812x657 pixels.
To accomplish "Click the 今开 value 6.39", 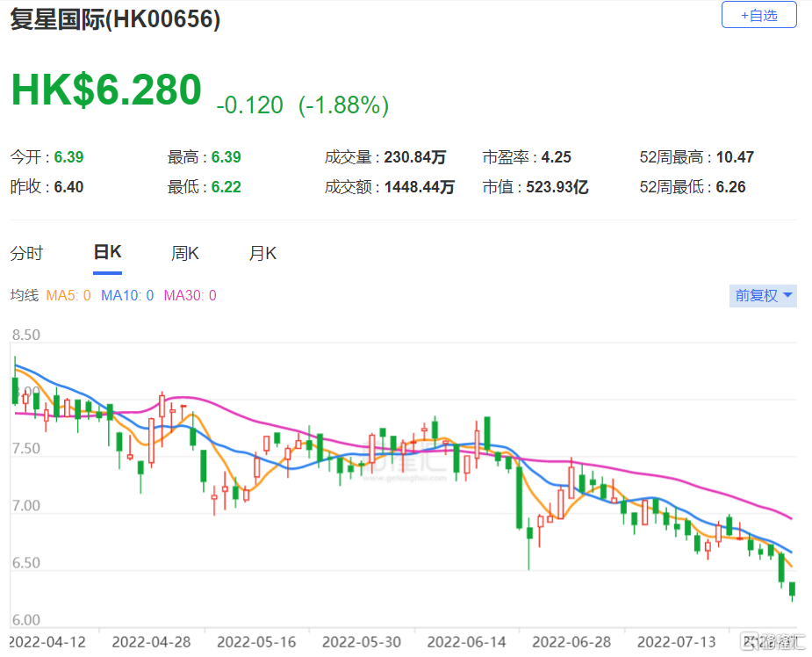I will coord(68,157).
